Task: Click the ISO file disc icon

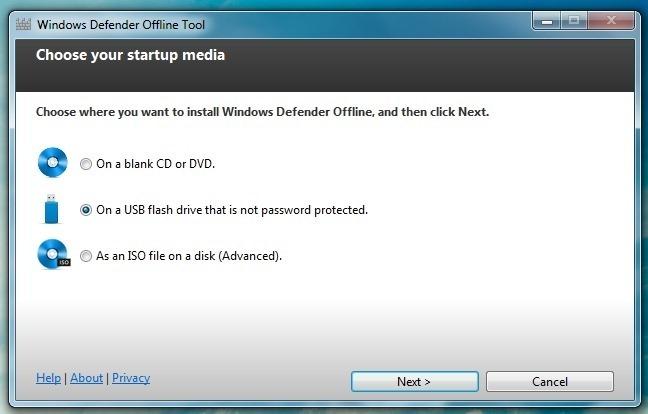Action: click(52, 255)
